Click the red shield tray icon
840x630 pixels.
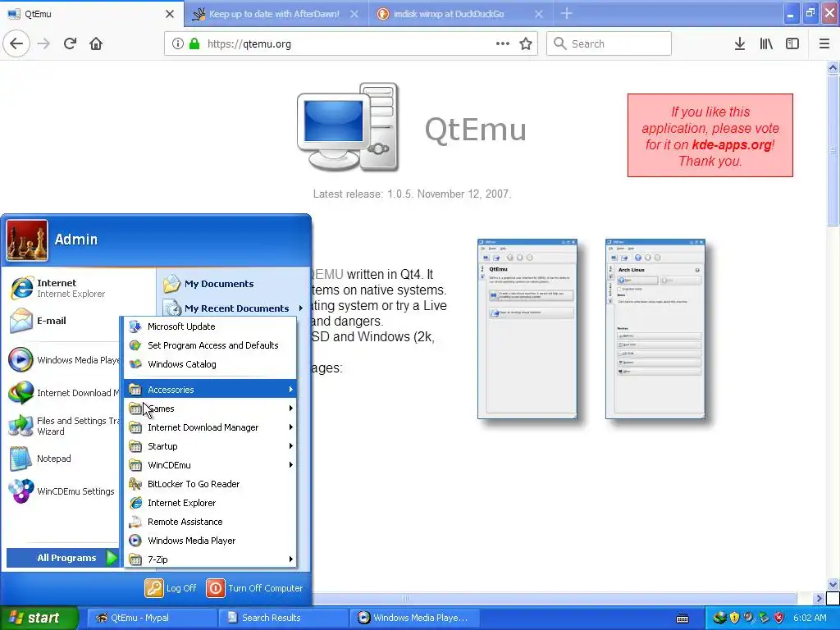pyautogui.click(x=779, y=618)
